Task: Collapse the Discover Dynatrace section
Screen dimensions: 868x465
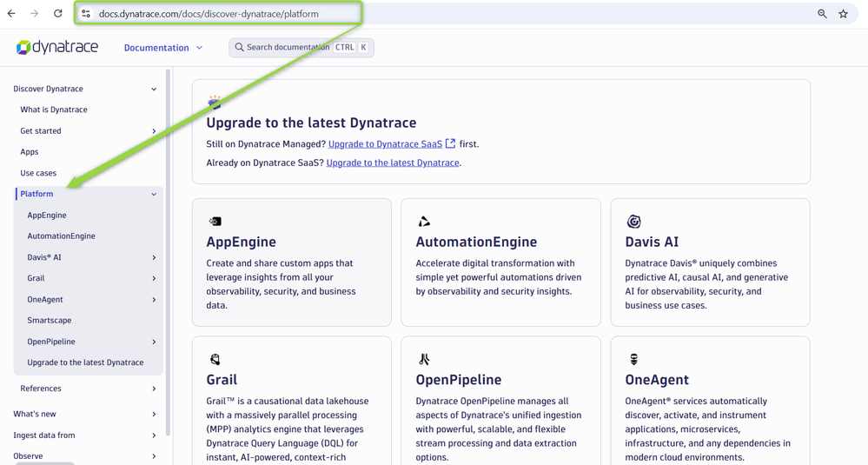Action: tap(154, 90)
